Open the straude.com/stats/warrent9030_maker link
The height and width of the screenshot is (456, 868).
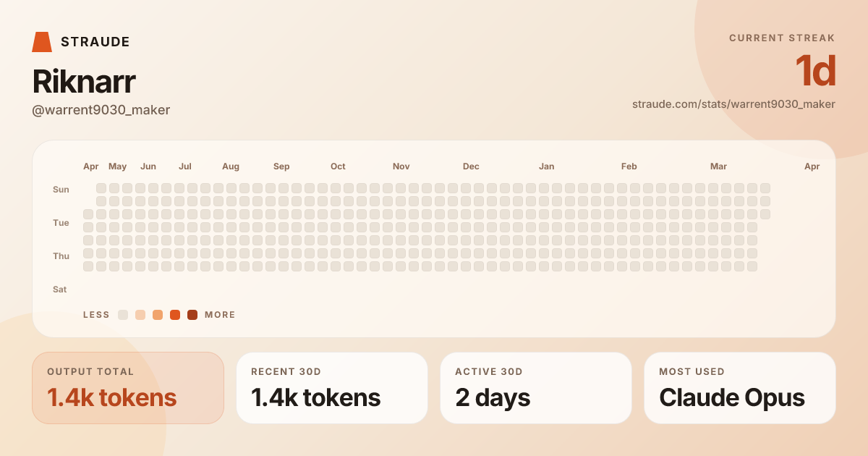[x=733, y=104]
